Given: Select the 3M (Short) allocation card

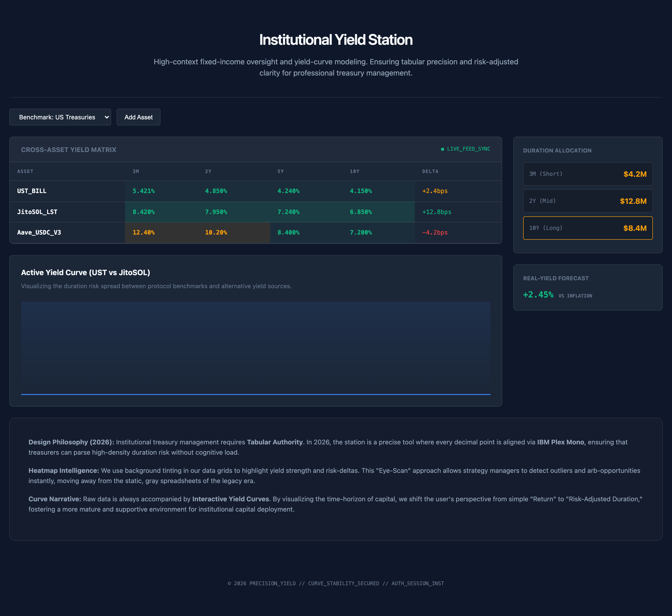Looking at the screenshot, I should (x=588, y=174).
